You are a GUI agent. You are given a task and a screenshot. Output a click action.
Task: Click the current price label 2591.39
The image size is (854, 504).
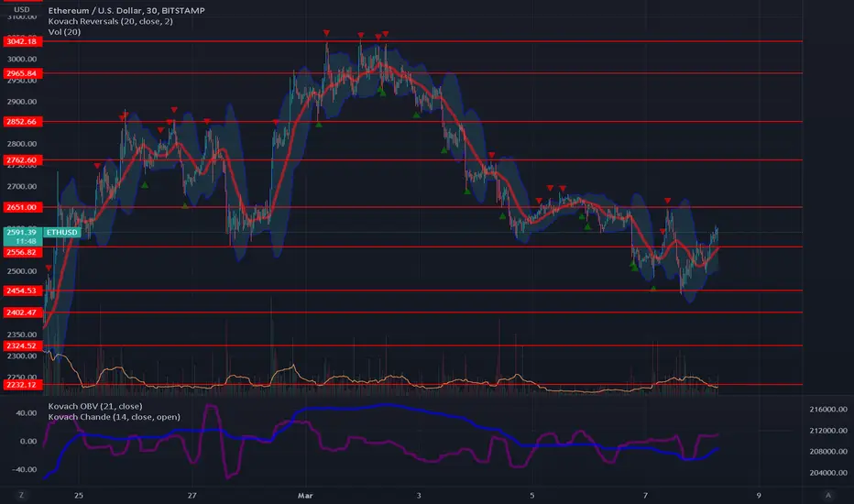[x=22, y=233]
